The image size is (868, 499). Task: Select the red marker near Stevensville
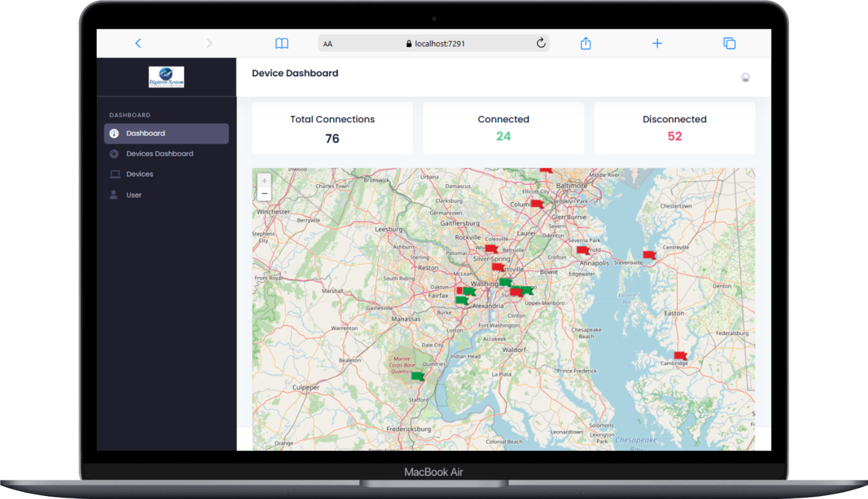(649, 255)
